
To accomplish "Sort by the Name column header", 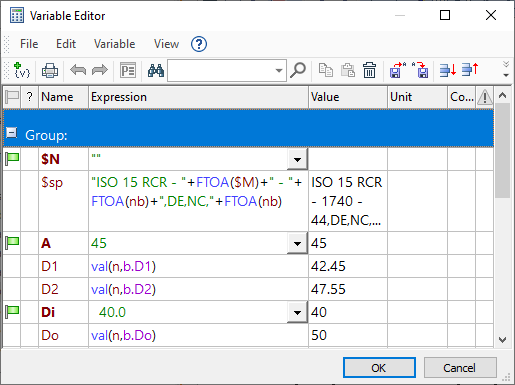I will (63, 97).
